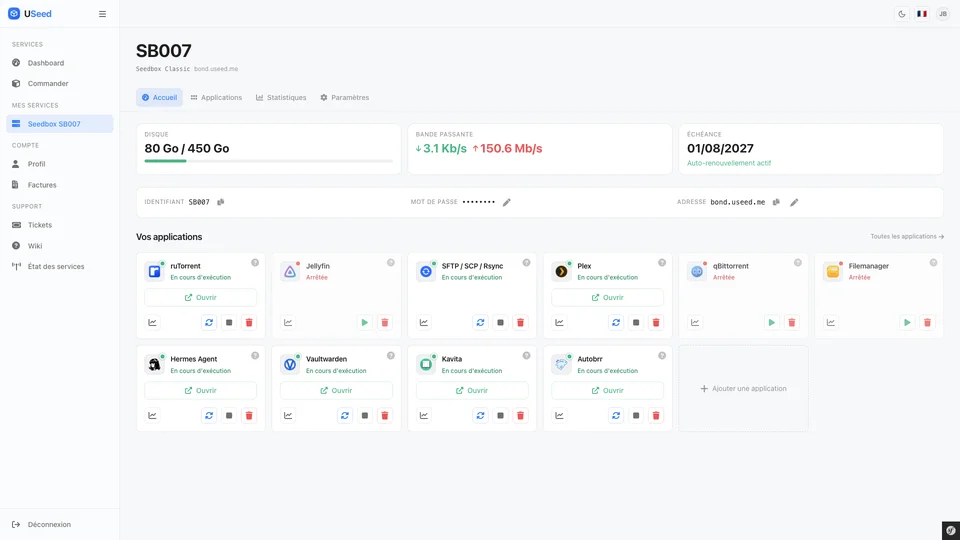Open the Hermes Agent application
960x540 pixels.
point(200,391)
